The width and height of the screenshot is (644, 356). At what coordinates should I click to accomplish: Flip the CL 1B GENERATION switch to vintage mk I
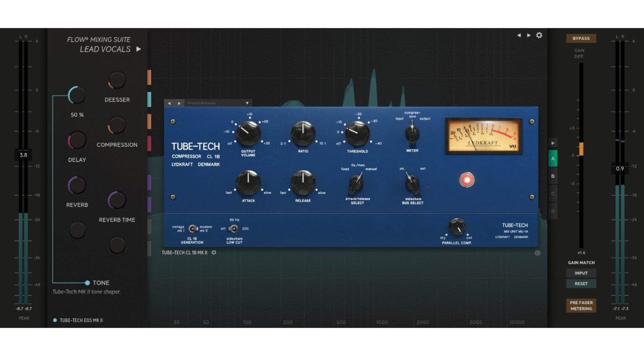[189, 228]
